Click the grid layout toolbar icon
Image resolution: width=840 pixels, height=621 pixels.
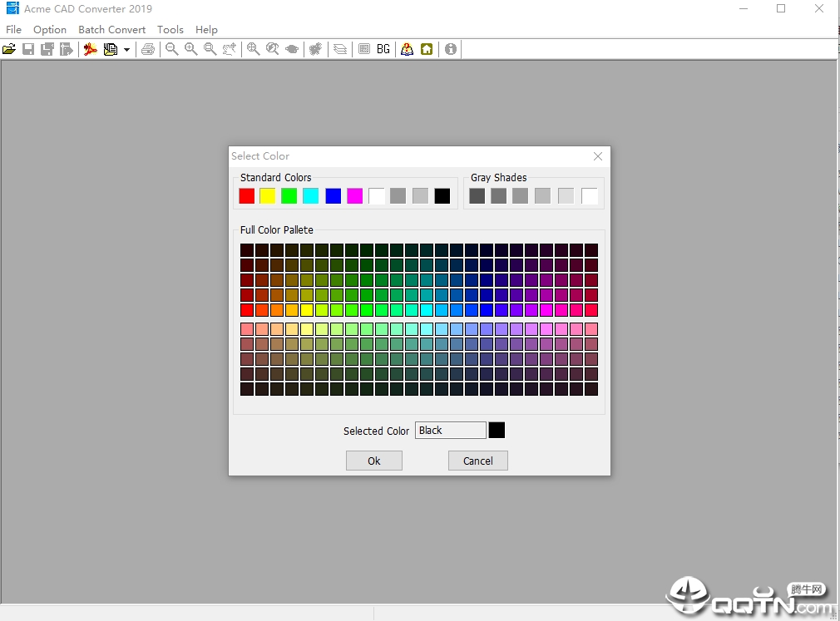[364, 49]
